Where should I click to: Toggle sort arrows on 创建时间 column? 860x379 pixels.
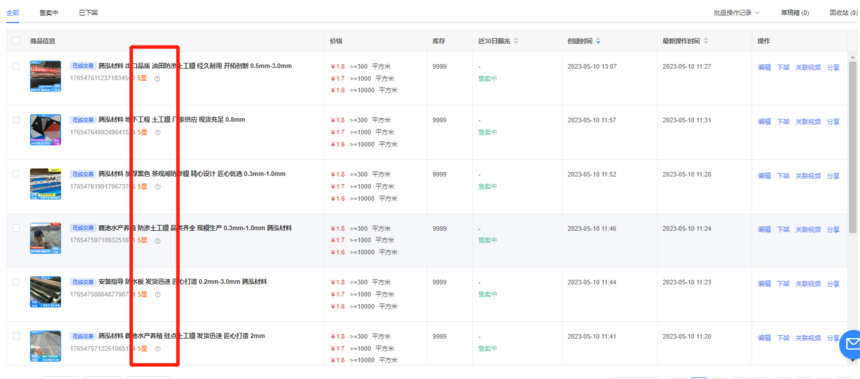pos(598,41)
